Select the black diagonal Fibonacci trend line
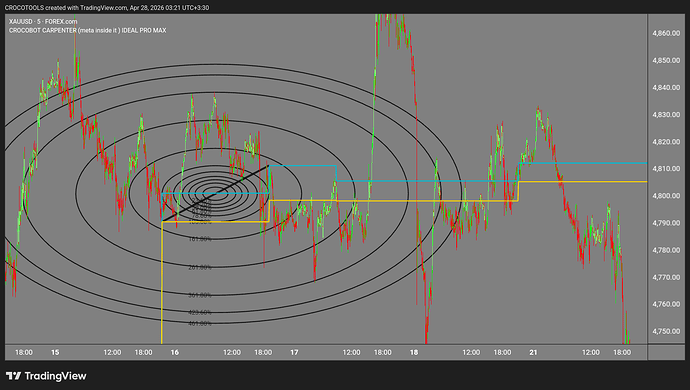 pos(216,193)
